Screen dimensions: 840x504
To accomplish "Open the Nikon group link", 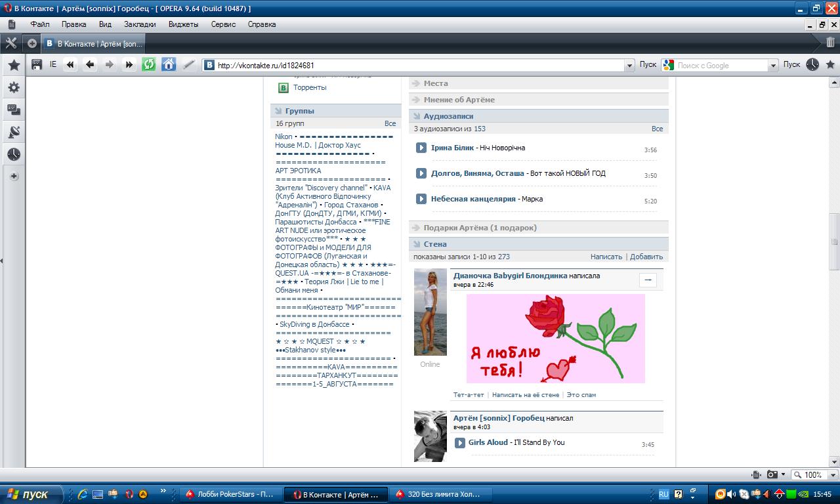I will (x=283, y=136).
